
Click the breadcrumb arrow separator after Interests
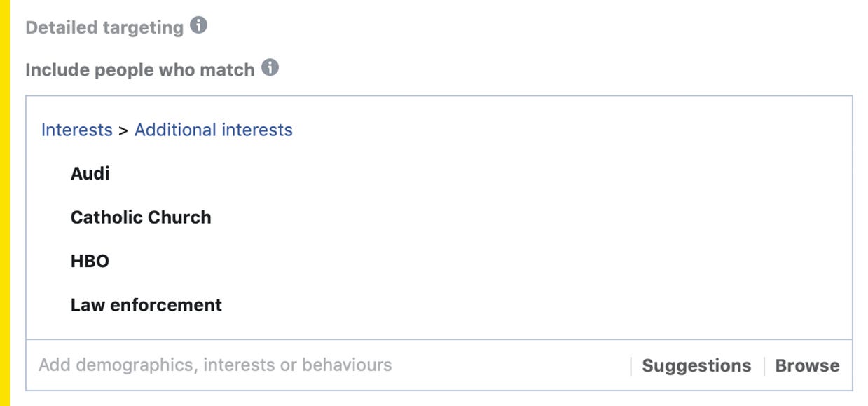pyautogui.click(x=123, y=130)
